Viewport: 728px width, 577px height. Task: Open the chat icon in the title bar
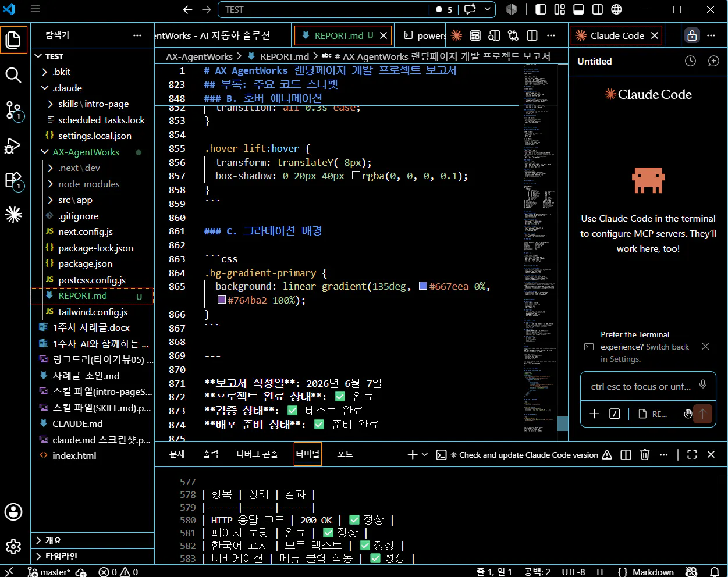[x=470, y=9]
